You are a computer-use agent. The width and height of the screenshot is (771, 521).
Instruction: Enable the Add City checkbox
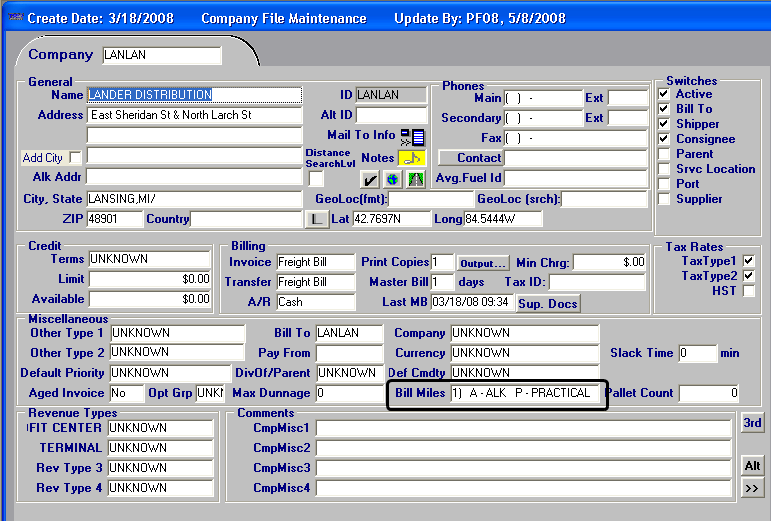[75, 157]
